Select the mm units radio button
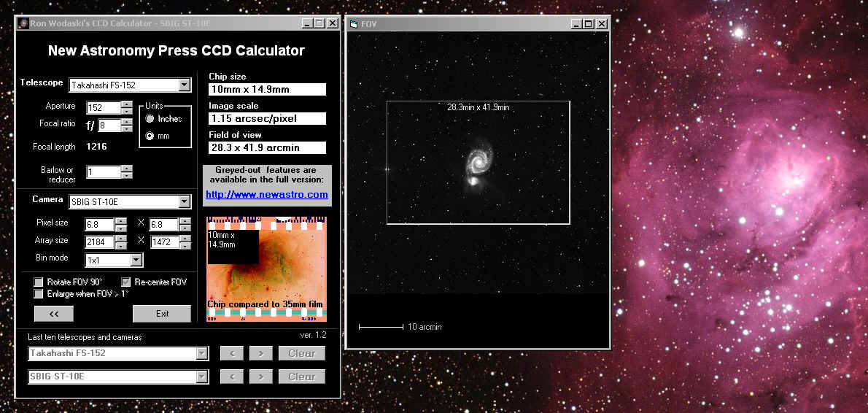The height and width of the screenshot is (413, 868). (x=150, y=136)
